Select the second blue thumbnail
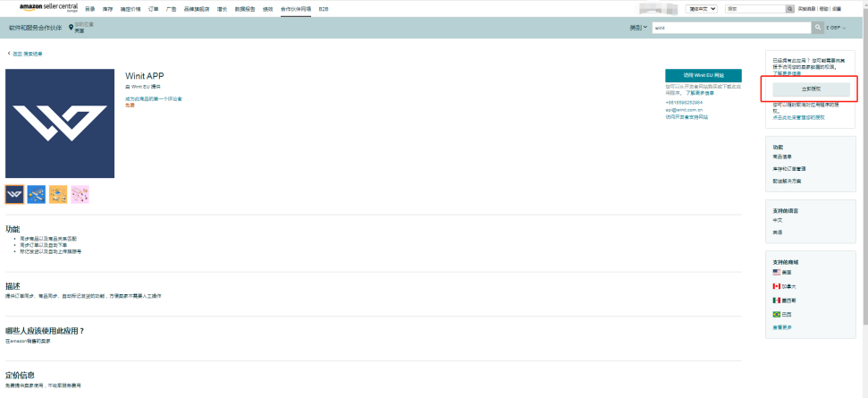The height and width of the screenshot is (398, 868). 37,194
